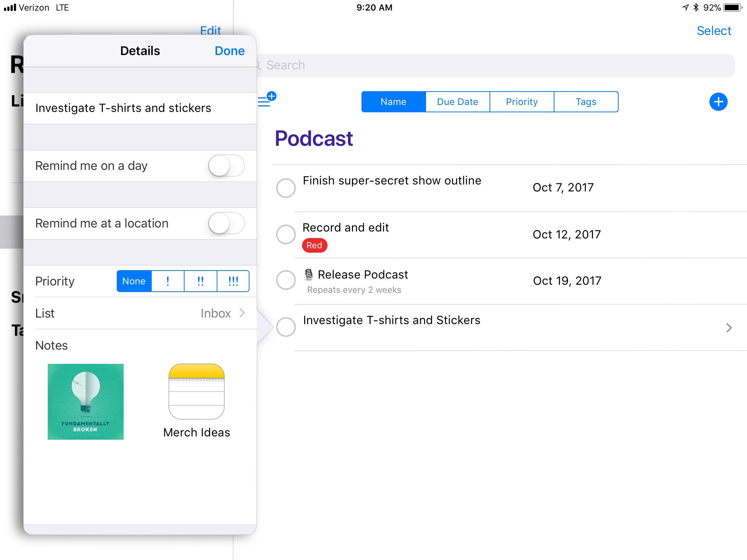Mark Record and edit as complete

[x=286, y=234]
